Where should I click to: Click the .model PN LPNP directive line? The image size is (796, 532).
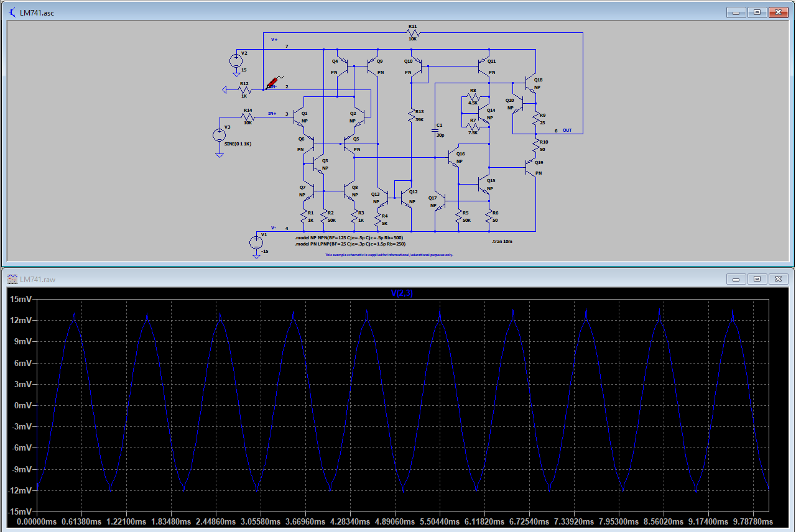[x=350, y=244]
